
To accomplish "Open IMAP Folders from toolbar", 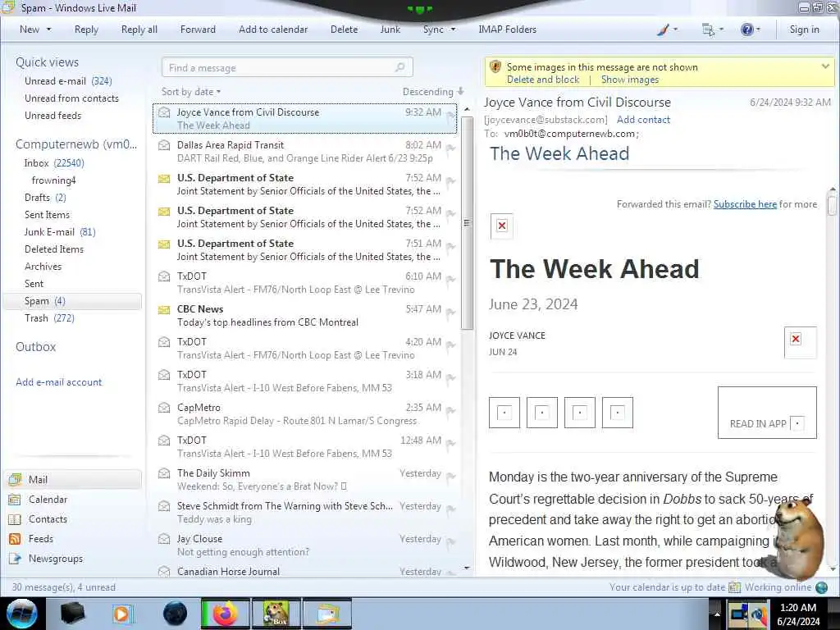I will tap(507, 30).
